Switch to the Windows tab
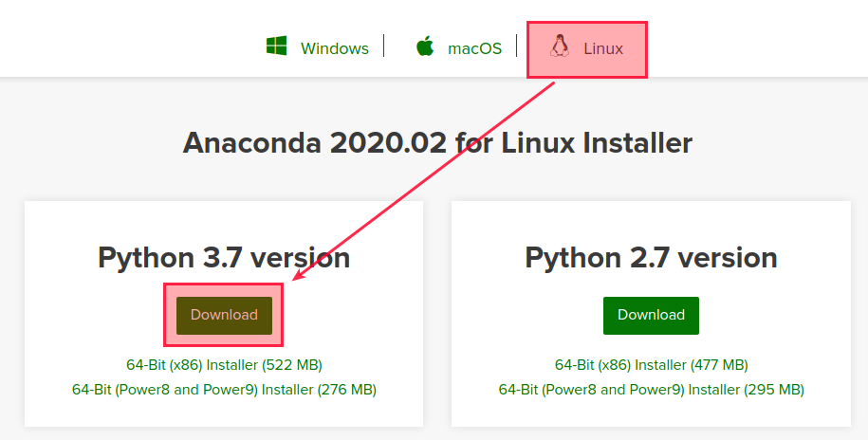The image size is (868, 440). pos(334,48)
